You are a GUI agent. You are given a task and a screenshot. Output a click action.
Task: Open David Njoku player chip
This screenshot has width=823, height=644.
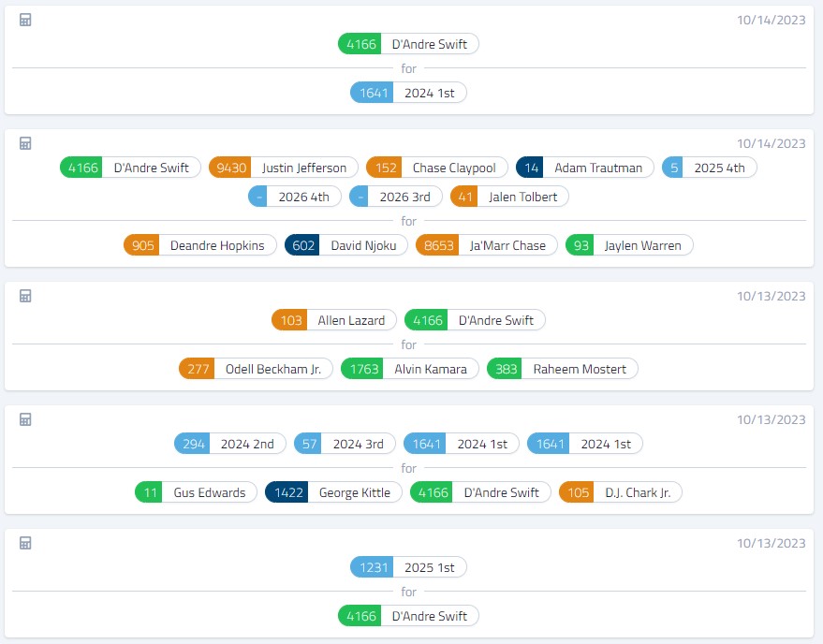coord(346,245)
